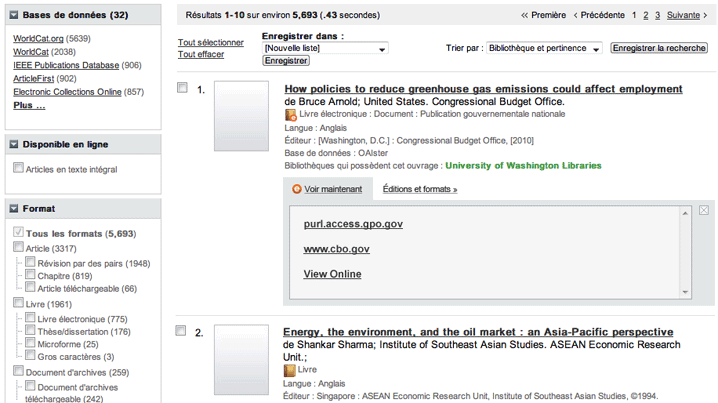Switch to Éditions et formats tab

419,189
